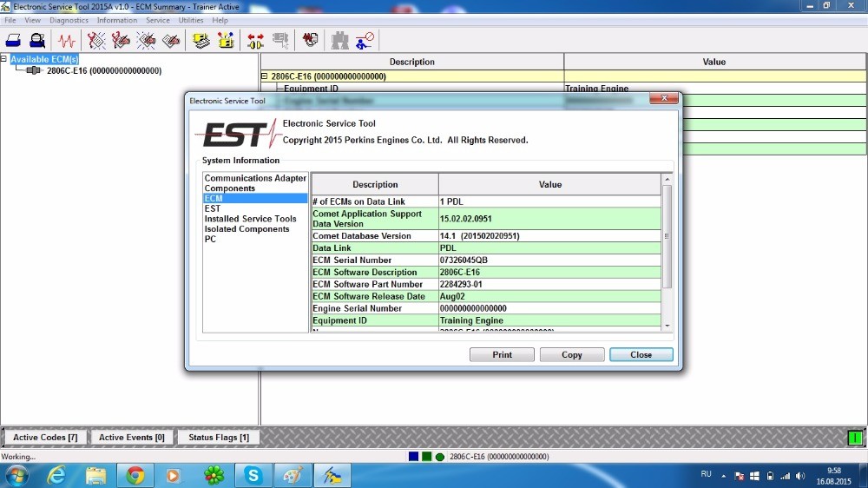This screenshot has width=868, height=488.
Task: Open Active Diagnostic Codes stethoscope icon
Action: [x=96, y=41]
